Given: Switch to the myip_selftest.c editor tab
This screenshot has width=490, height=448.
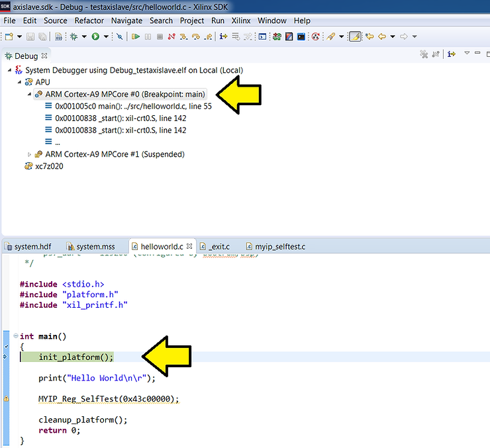Looking at the screenshot, I should coord(275,247).
